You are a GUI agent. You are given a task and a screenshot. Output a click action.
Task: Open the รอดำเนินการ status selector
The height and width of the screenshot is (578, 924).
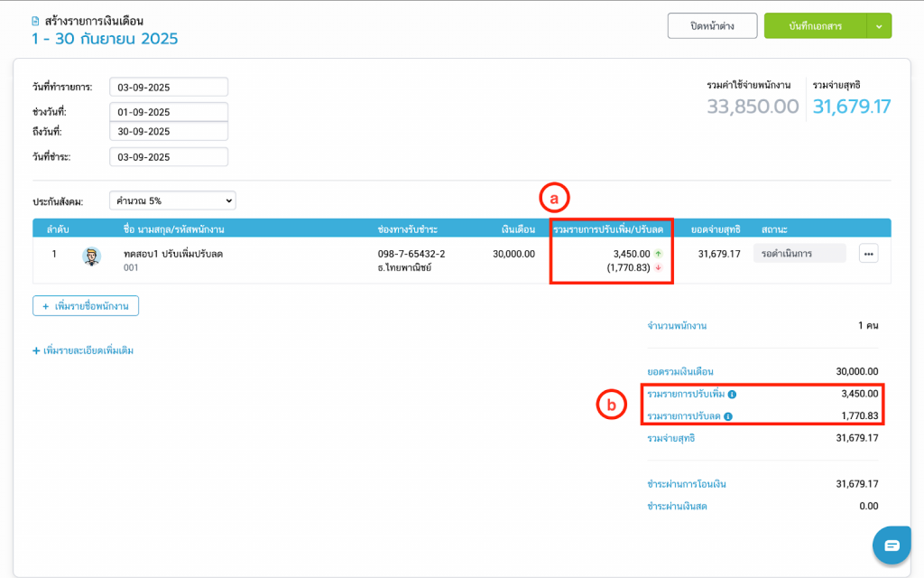click(x=799, y=254)
